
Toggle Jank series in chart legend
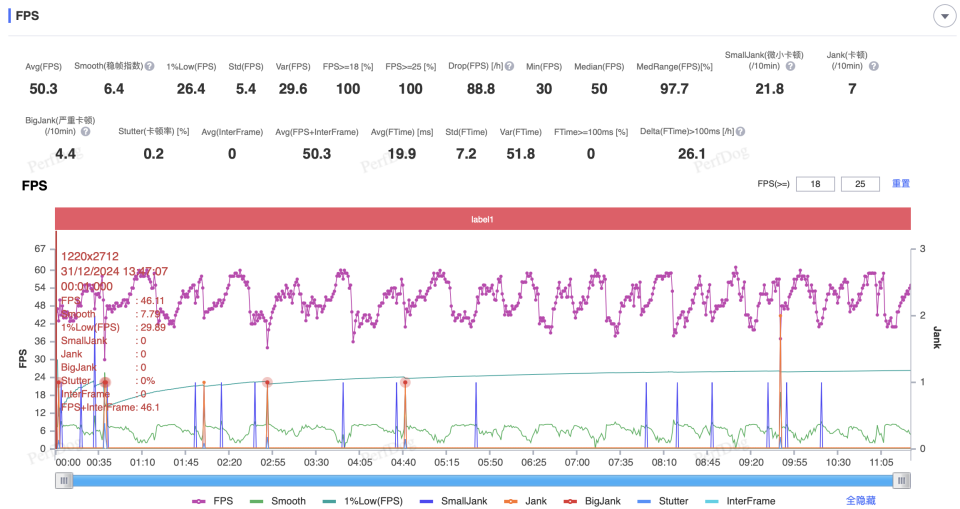525,501
